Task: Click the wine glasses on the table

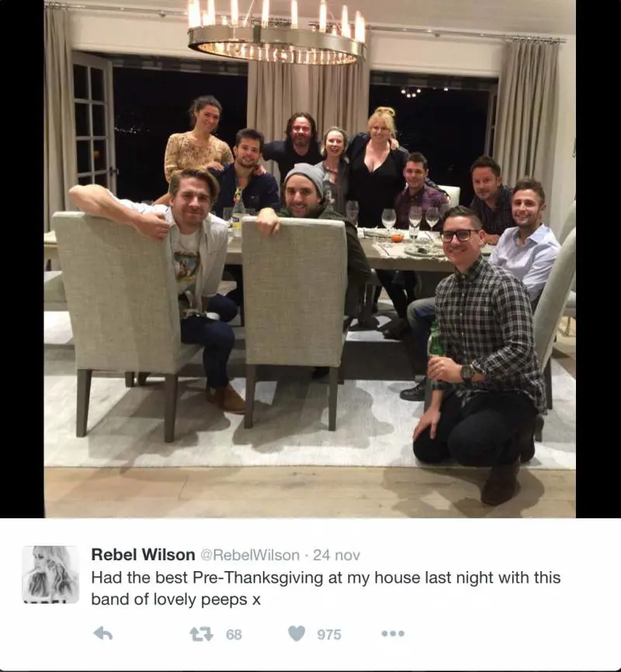Action: click(411, 220)
